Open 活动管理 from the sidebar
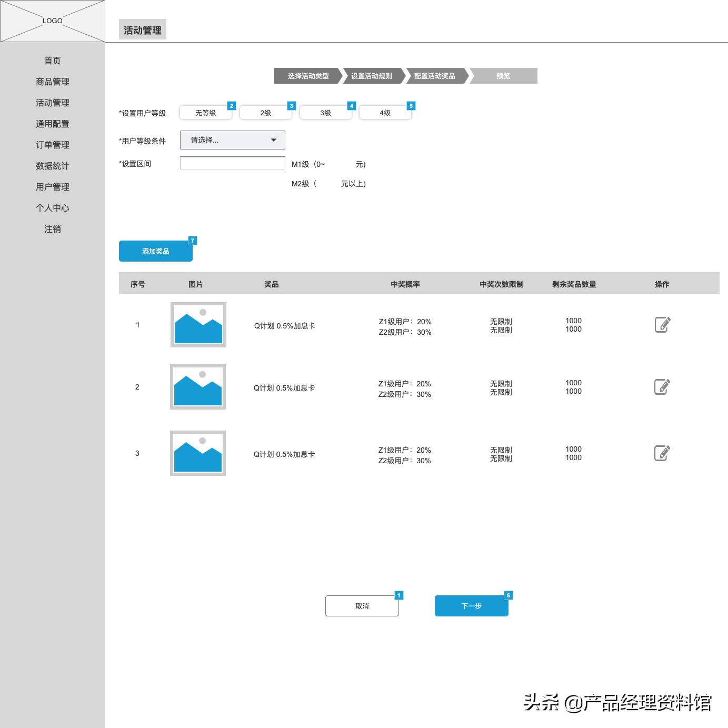 click(52, 103)
